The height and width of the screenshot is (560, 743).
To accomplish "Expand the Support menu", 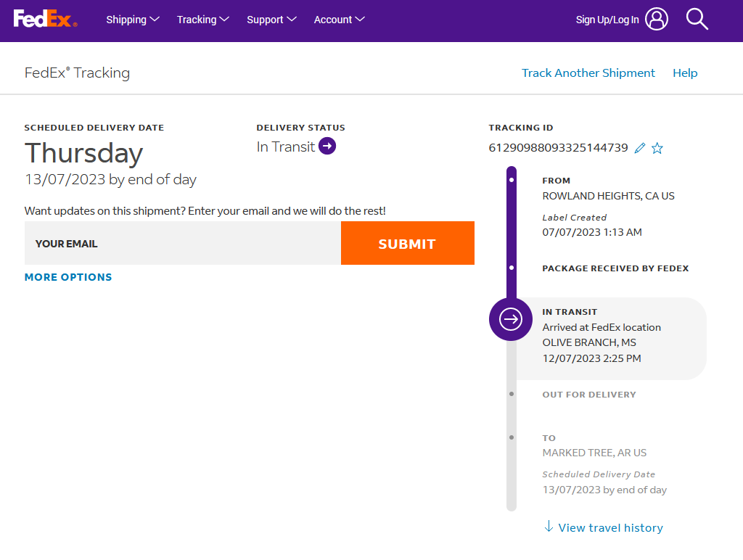I will point(271,20).
